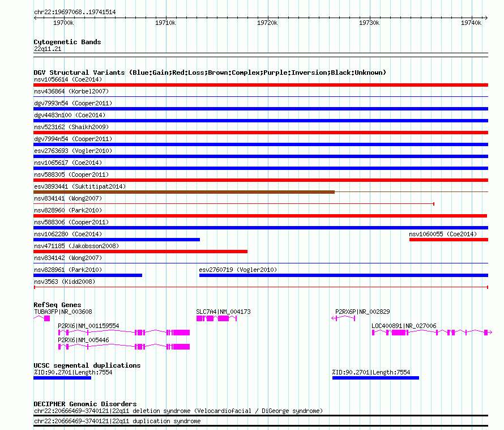Select the brown complex variant bar of esv3893441
The width and height of the screenshot is (504, 430).
tap(184, 192)
